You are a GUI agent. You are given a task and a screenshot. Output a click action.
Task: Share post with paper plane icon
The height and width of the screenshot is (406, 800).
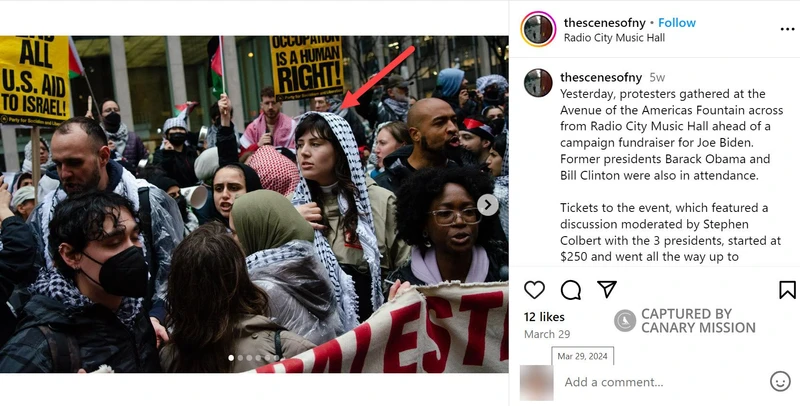click(607, 289)
